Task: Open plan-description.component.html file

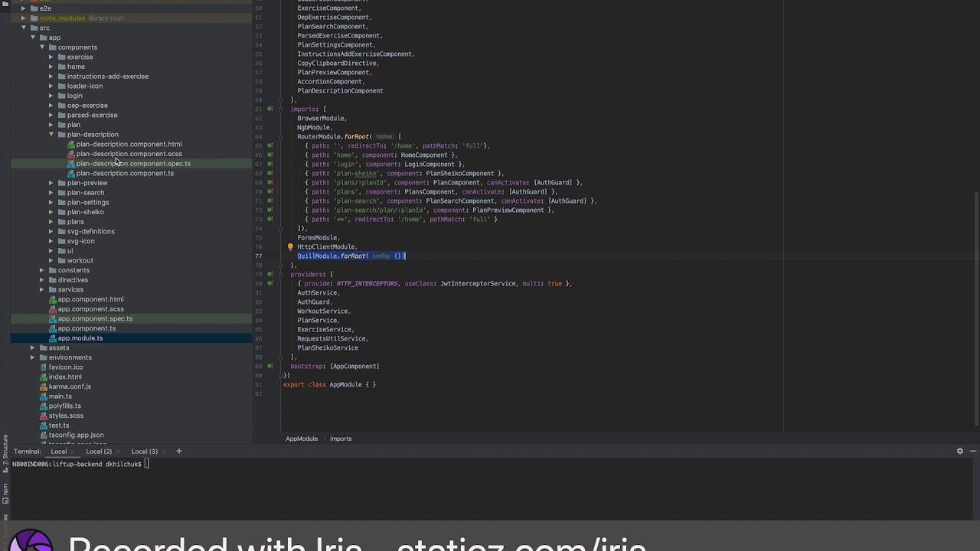Action: tap(129, 144)
